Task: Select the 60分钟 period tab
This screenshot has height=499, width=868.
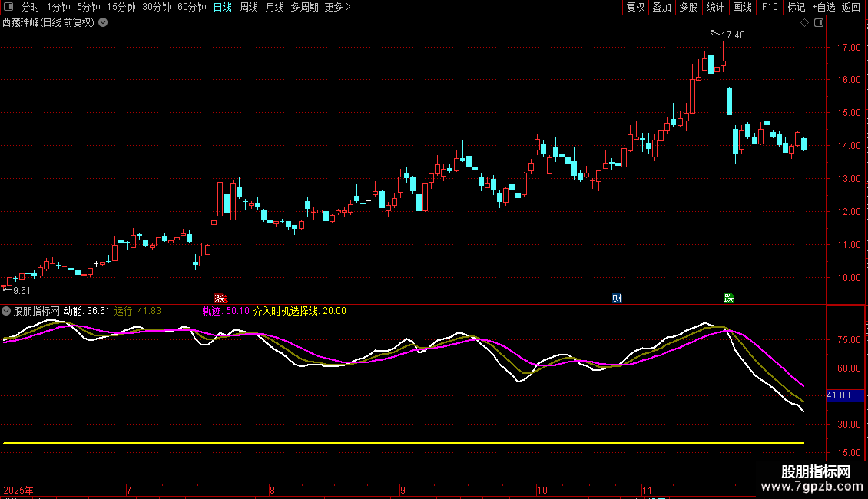Action: click(191, 7)
